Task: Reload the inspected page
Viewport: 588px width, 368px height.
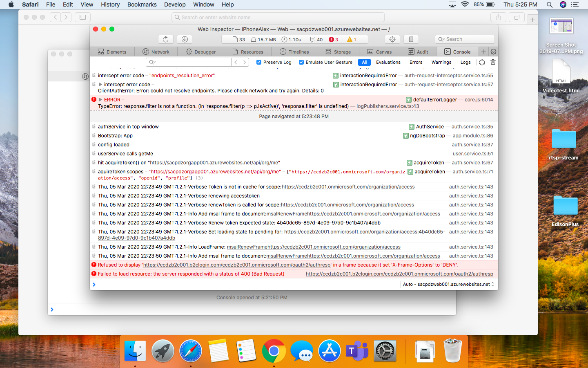Action: point(165,39)
